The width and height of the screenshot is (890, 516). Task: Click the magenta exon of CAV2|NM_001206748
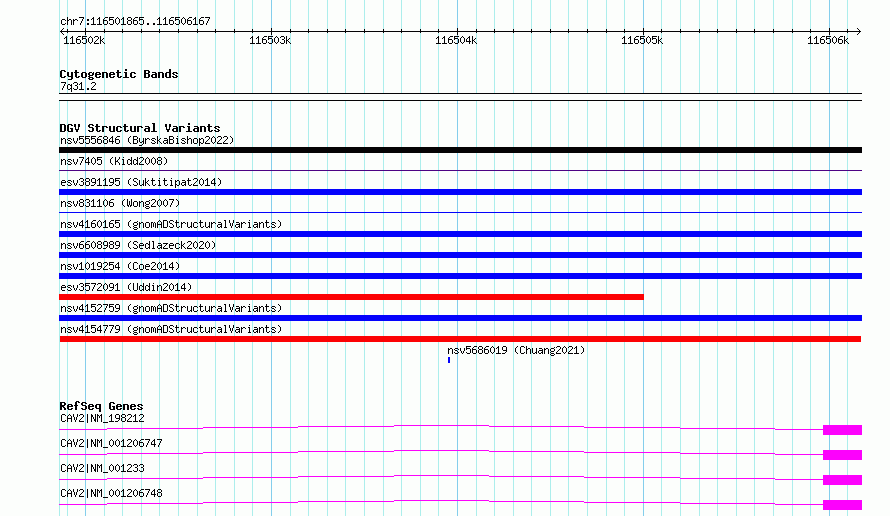point(842,505)
